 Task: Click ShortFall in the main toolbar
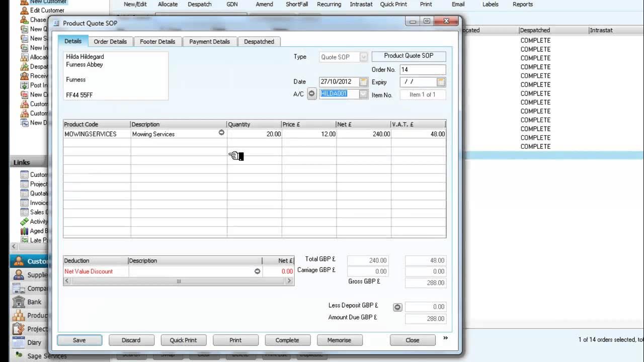click(296, 4)
